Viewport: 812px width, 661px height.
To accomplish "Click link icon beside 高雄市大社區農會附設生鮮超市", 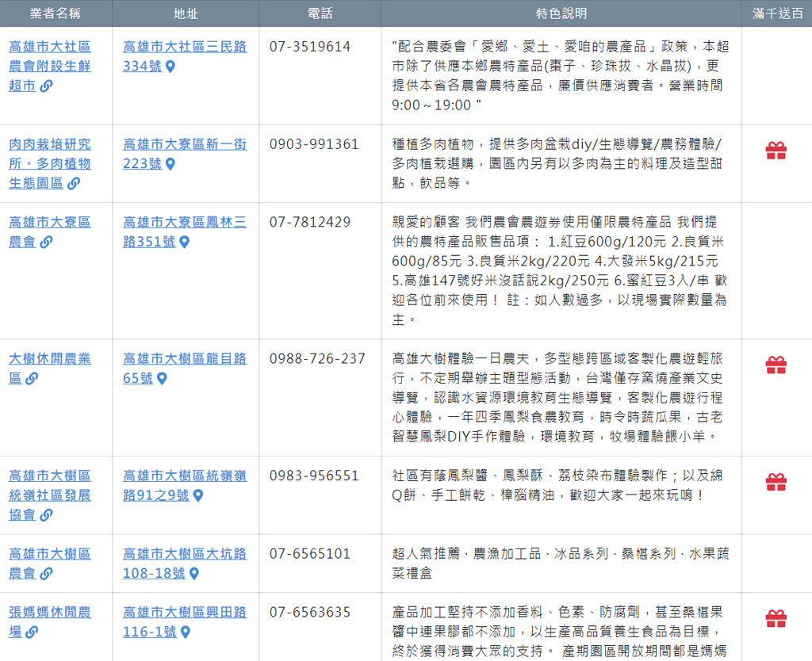I will click(46, 86).
